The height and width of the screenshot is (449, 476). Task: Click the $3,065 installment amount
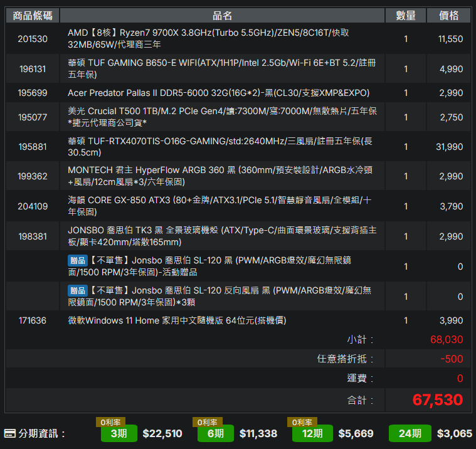tap(455, 433)
